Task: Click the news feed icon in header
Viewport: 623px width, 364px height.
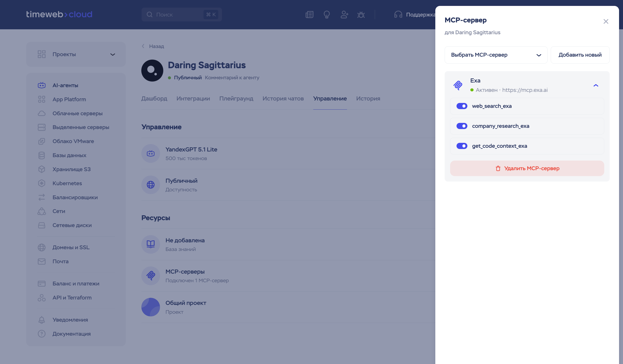Action: [309, 15]
